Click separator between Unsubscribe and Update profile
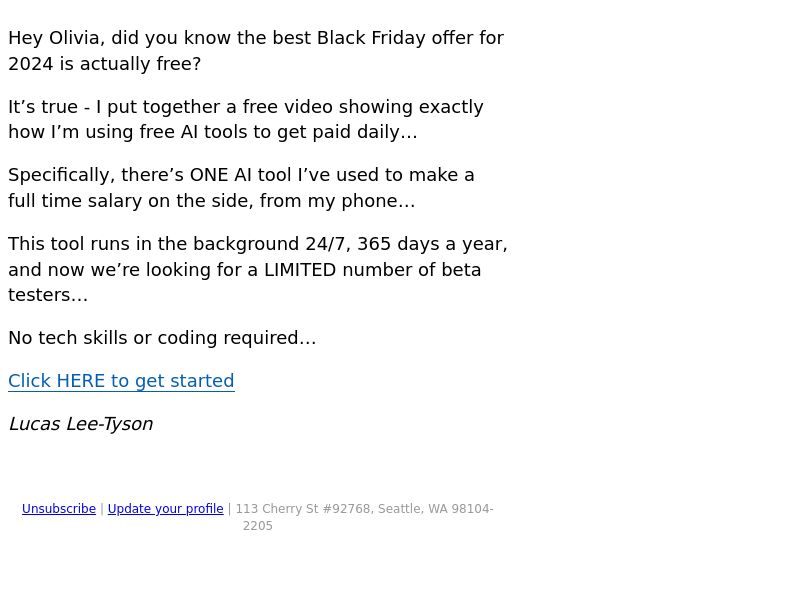Image resolution: width=800 pixels, height=613 pixels. click(x=102, y=509)
